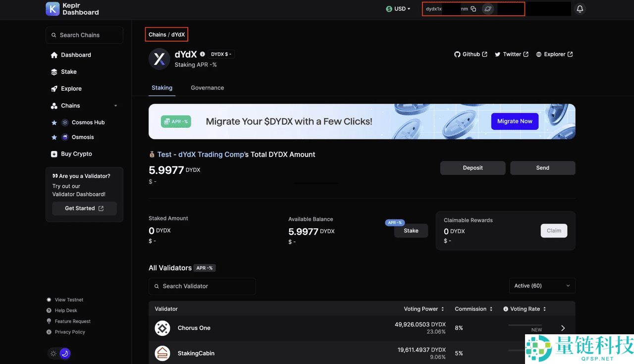This screenshot has width=634, height=364.
Task: Switch to the Governance tab
Action: point(208,88)
